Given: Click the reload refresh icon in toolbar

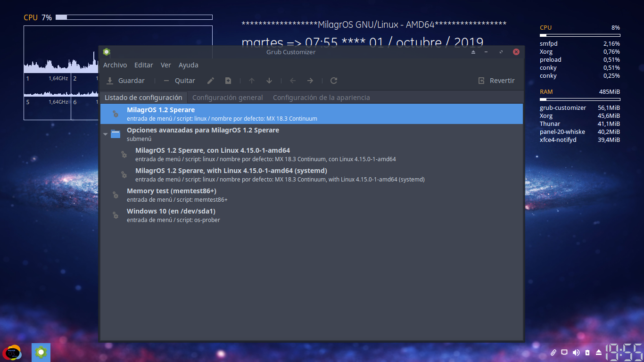Looking at the screenshot, I should (334, 81).
